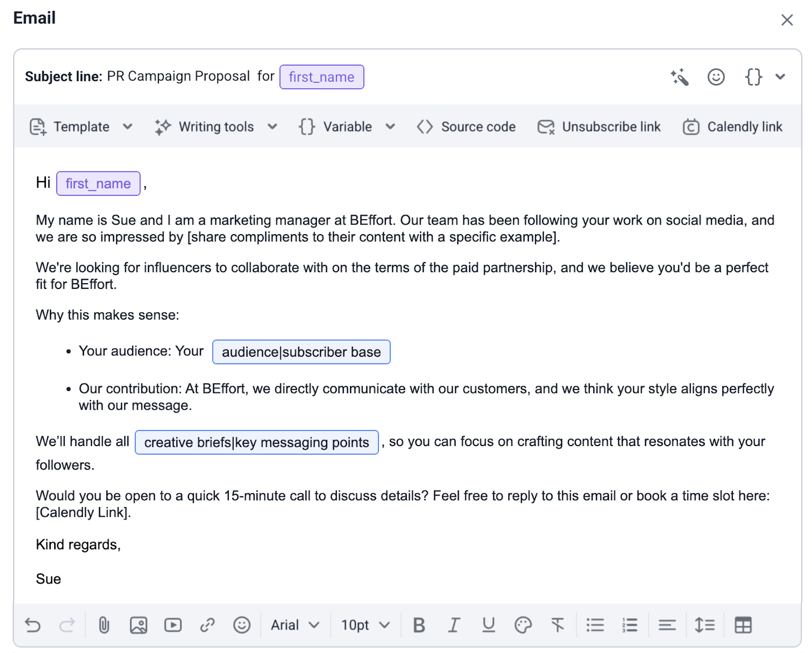
Task: Open the Variable menu
Action: 347,126
